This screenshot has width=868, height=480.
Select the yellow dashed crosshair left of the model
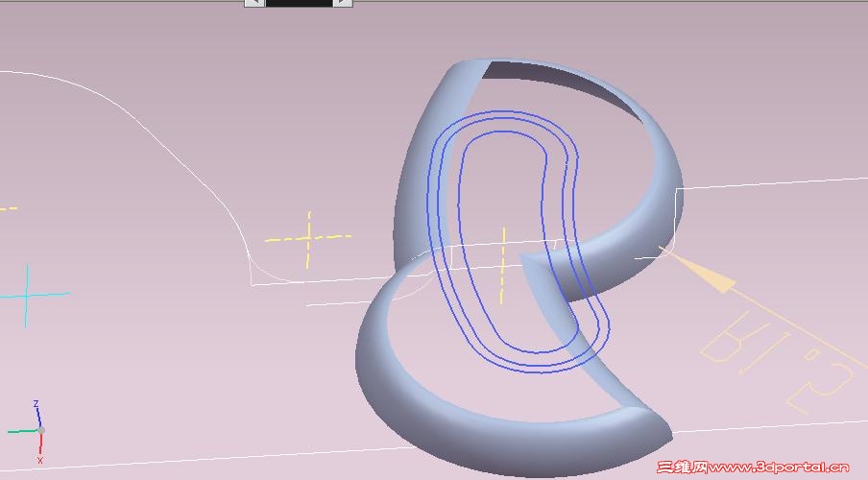pyautogui.click(x=308, y=239)
